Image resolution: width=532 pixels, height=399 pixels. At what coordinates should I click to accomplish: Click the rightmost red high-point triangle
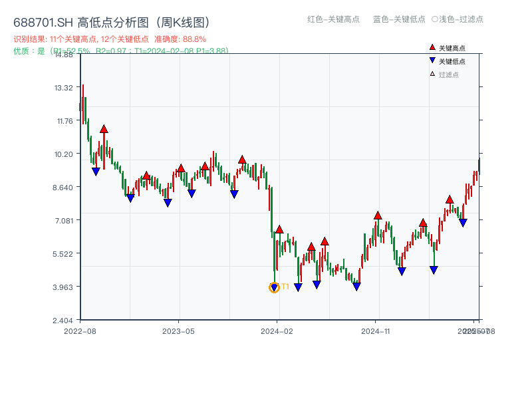pos(450,199)
